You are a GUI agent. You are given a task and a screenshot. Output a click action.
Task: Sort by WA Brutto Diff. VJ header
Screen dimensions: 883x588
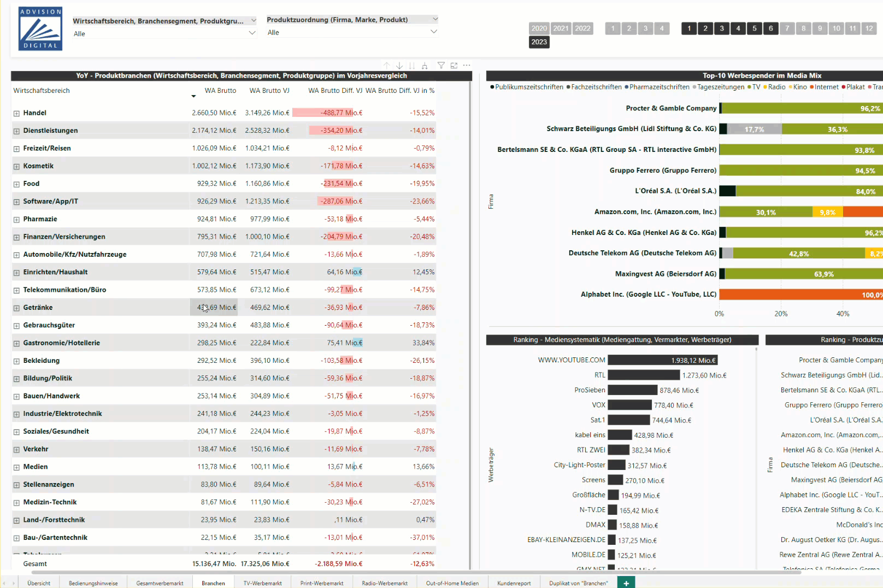335,91
